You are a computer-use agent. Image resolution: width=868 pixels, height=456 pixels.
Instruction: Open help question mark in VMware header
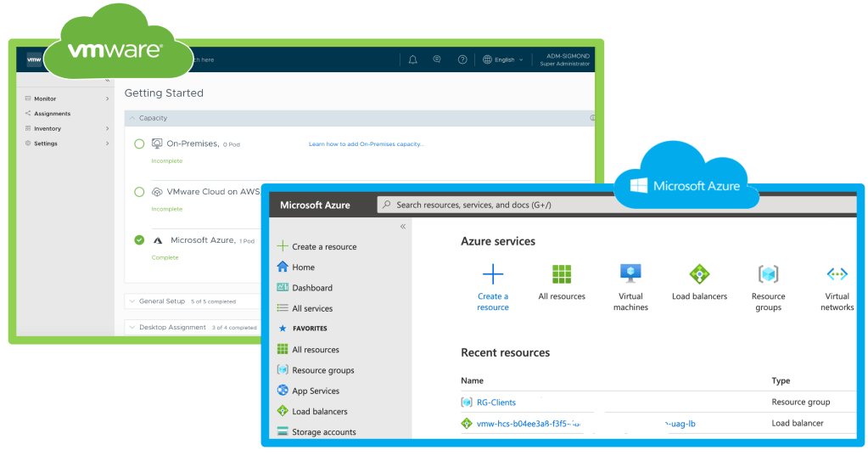tap(462, 59)
